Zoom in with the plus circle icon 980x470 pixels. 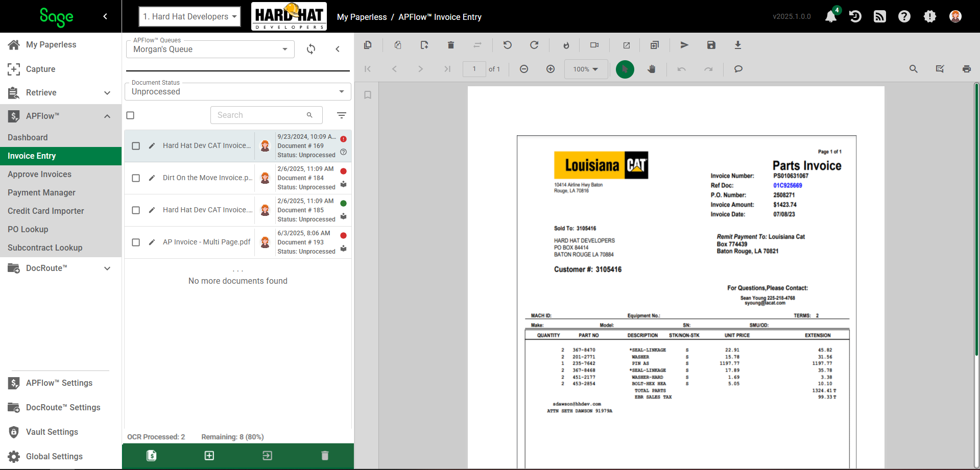[551, 69]
